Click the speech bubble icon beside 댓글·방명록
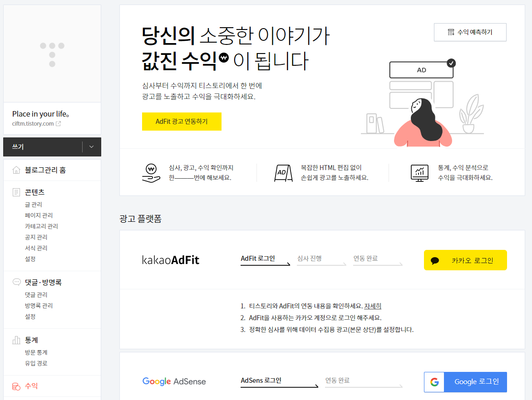 (16, 282)
